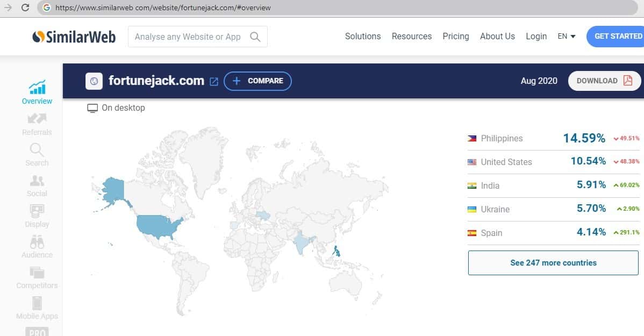Image resolution: width=644 pixels, height=336 pixels.
Task: Click the desktop monitor icon
Action: (92, 108)
